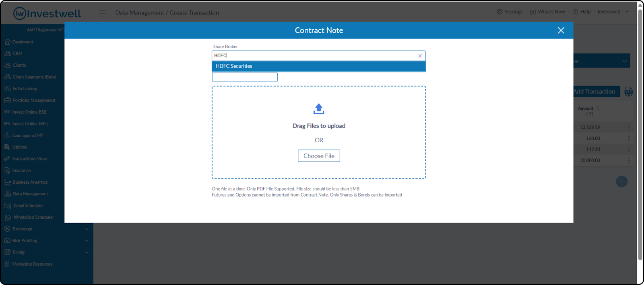Open the row menu for 112.20
Screen dimensions: 644x285
pyautogui.click(x=629, y=149)
